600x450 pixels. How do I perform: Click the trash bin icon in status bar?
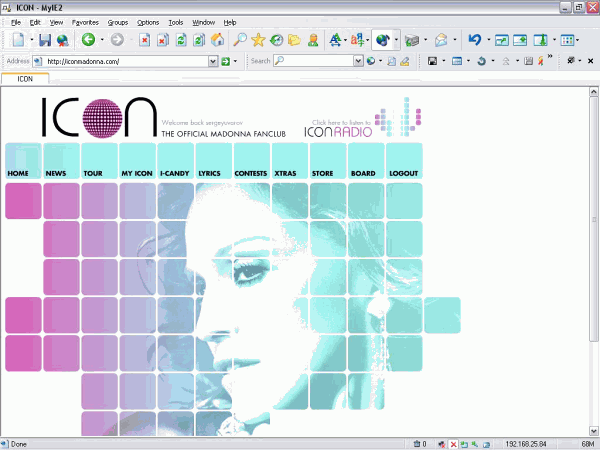pyautogui.click(x=417, y=444)
